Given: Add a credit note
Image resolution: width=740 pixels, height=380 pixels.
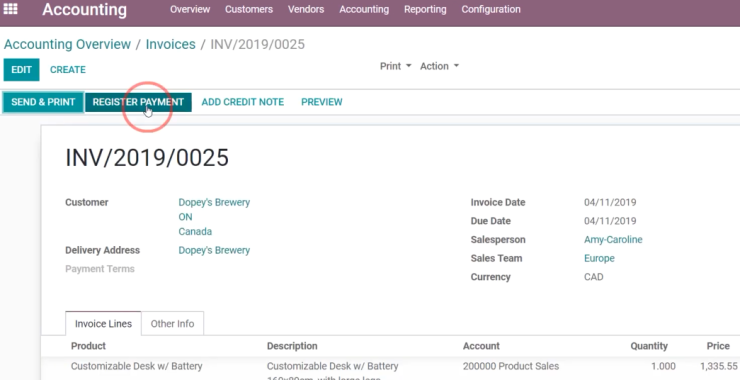Looking at the screenshot, I should tap(243, 102).
